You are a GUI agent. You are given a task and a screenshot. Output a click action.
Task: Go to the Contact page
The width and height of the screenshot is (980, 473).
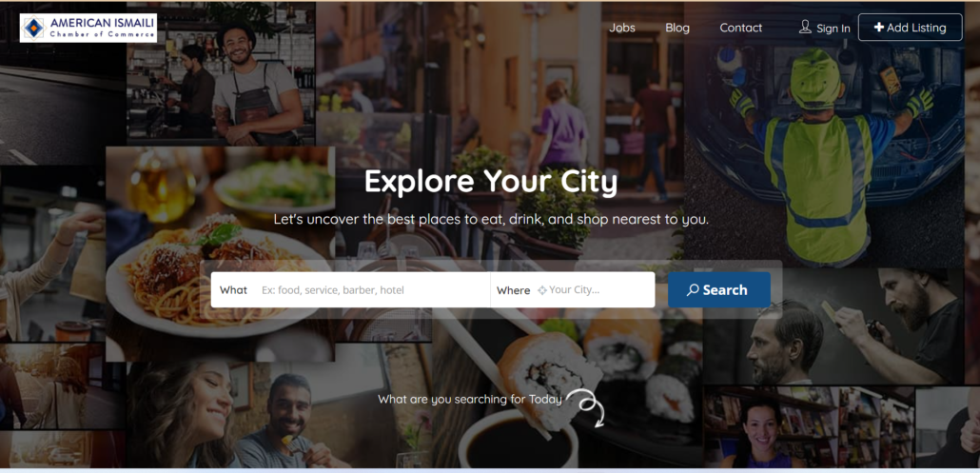coord(740,28)
